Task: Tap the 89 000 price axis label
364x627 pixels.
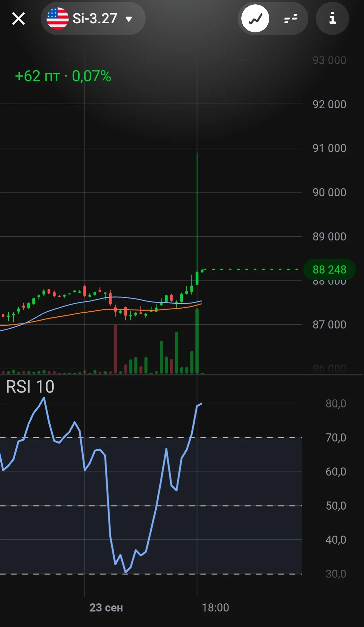Action: click(329, 236)
